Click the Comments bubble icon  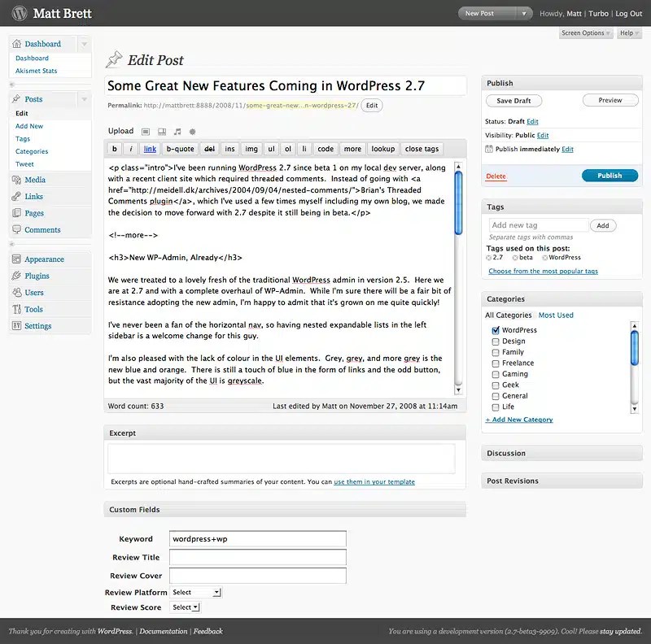point(16,229)
